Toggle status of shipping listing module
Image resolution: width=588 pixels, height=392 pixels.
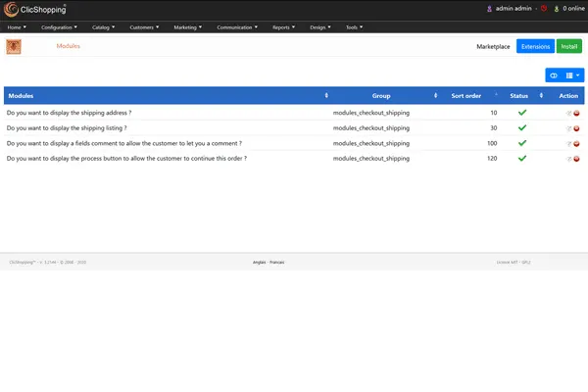pos(522,127)
